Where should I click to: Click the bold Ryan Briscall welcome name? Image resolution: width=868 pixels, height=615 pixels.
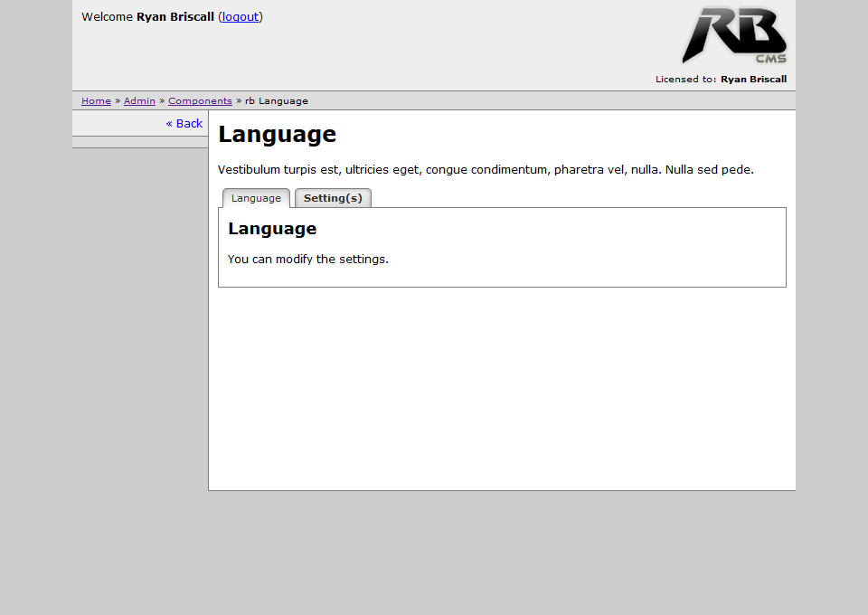point(175,16)
